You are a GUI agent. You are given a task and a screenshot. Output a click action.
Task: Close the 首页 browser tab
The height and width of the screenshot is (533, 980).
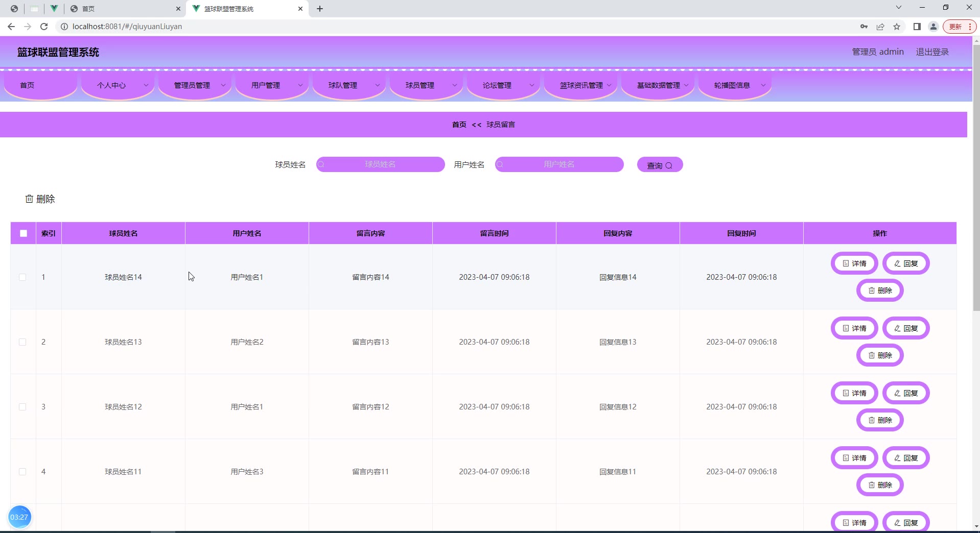click(x=178, y=9)
